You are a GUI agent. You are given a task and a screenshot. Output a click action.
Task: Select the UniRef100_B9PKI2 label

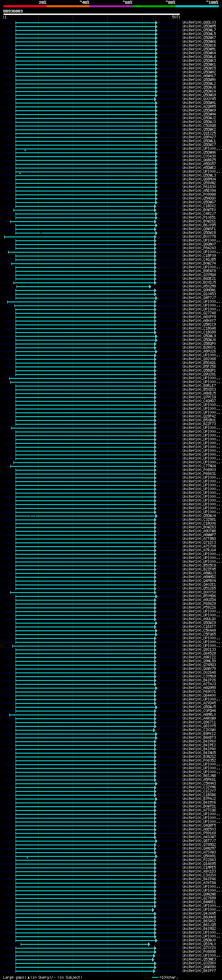click(199, 734)
